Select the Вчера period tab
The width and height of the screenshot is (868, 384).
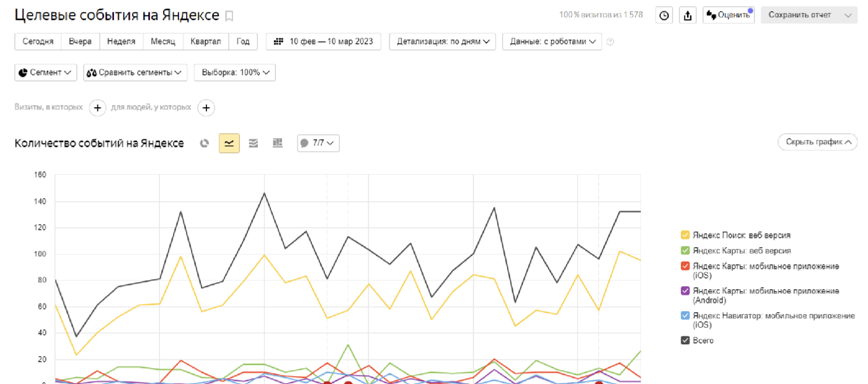click(81, 41)
